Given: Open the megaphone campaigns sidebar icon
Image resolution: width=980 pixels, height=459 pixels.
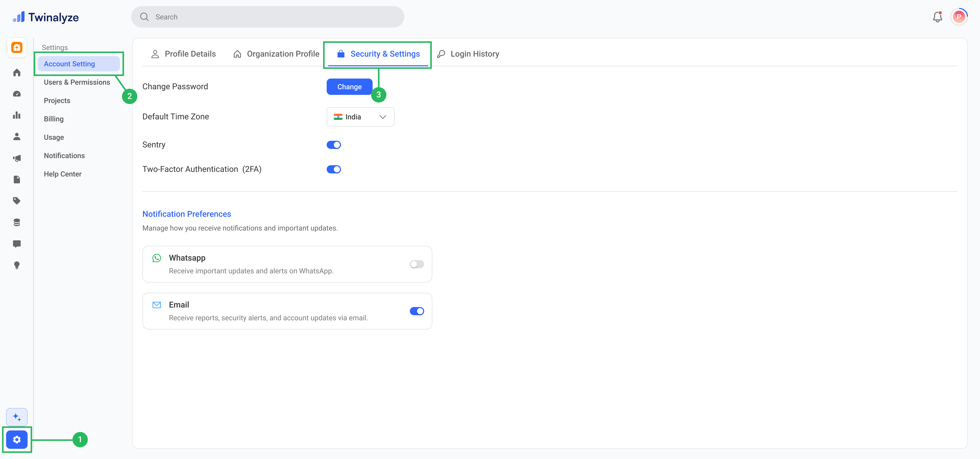Looking at the screenshot, I should (17, 158).
